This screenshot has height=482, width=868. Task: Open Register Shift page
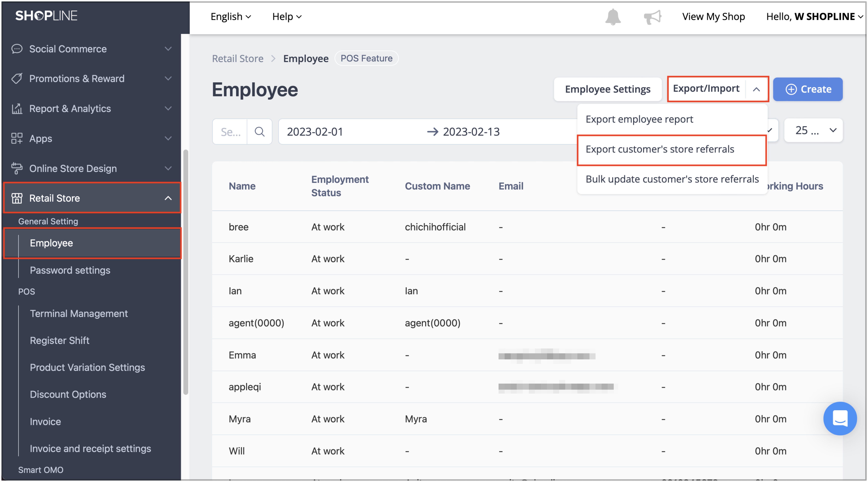point(60,340)
